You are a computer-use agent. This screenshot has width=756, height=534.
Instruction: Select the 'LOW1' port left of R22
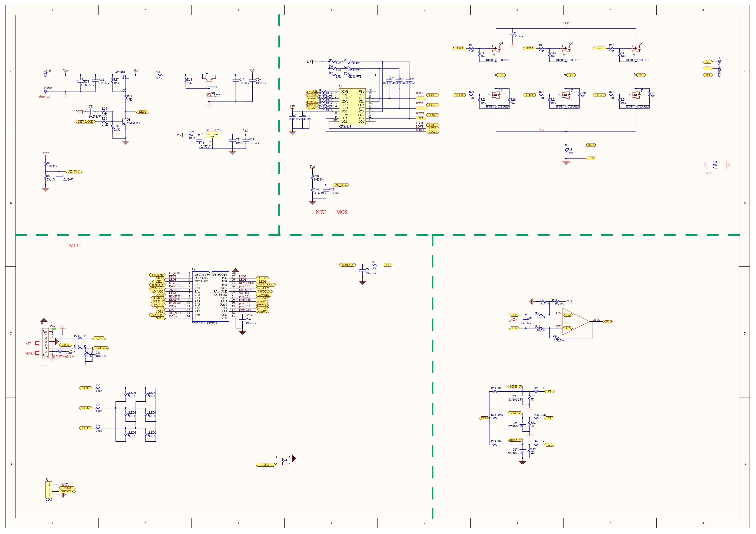point(600,95)
